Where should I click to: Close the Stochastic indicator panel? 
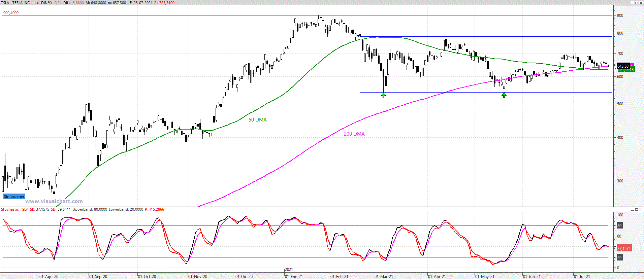tap(641, 209)
